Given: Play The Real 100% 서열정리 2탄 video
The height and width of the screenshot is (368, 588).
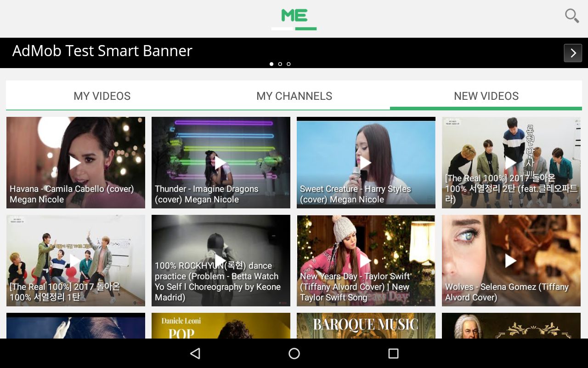Looking at the screenshot, I should (511, 162).
